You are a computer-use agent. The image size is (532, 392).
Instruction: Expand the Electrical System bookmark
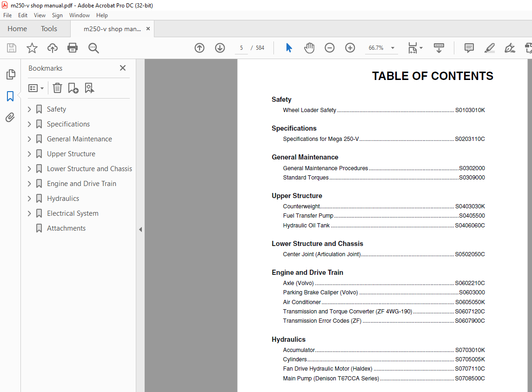29,213
